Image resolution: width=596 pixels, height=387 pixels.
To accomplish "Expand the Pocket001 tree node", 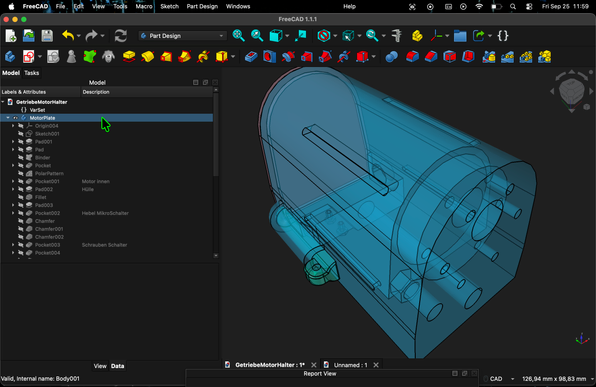I will (x=13, y=181).
